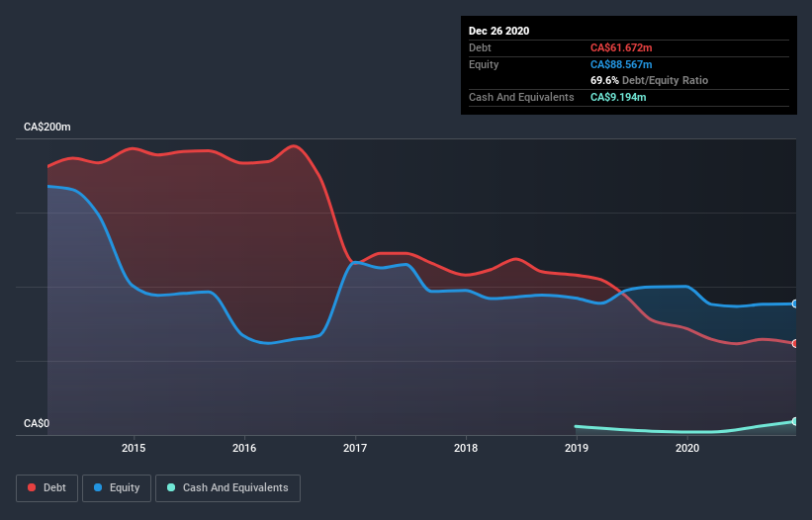Image resolution: width=812 pixels, height=520 pixels.
Task: Click the CA$61.672m debt value
Action: pyautogui.click(x=621, y=47)
